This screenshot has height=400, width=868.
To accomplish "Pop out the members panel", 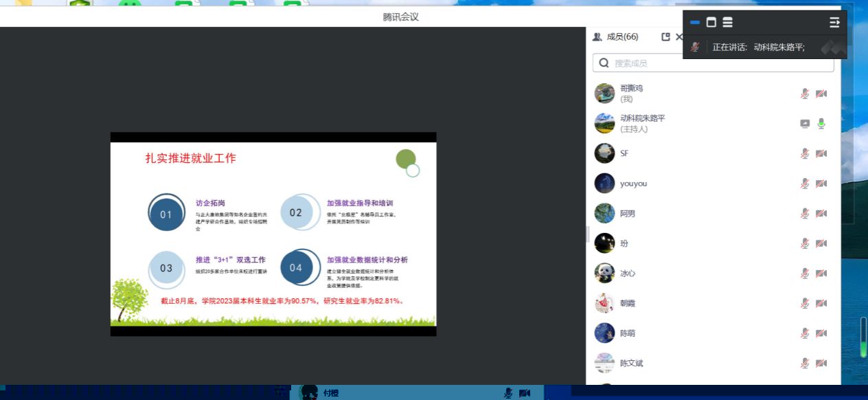I will [665, 37].
